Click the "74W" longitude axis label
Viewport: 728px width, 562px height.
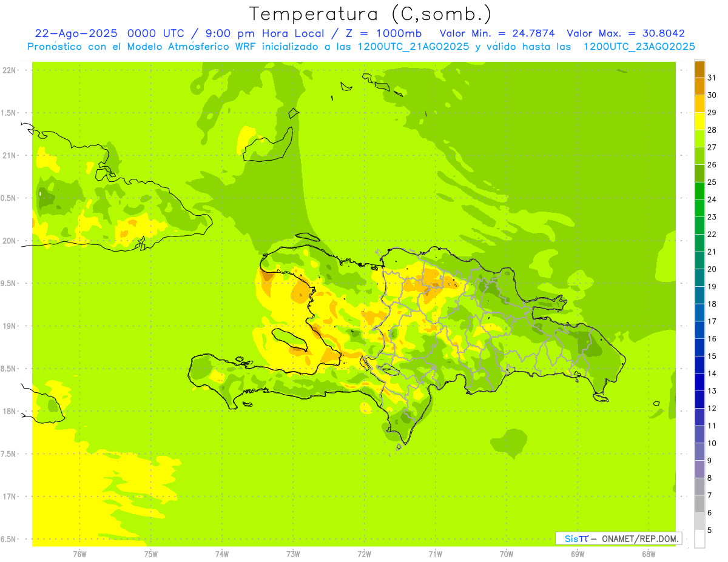222,554
